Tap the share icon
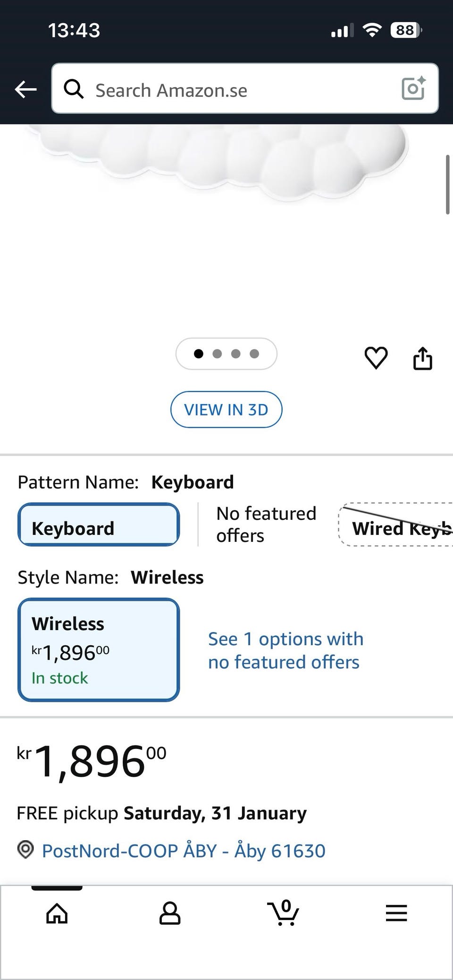Screen dimensions: 453x980 (x=423, y=358)
